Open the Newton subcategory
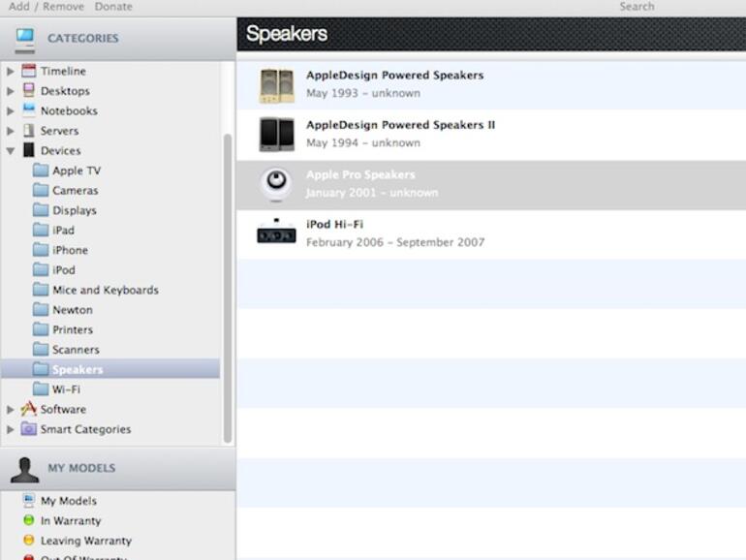746x560 pixels. click(x=73, y=310)
